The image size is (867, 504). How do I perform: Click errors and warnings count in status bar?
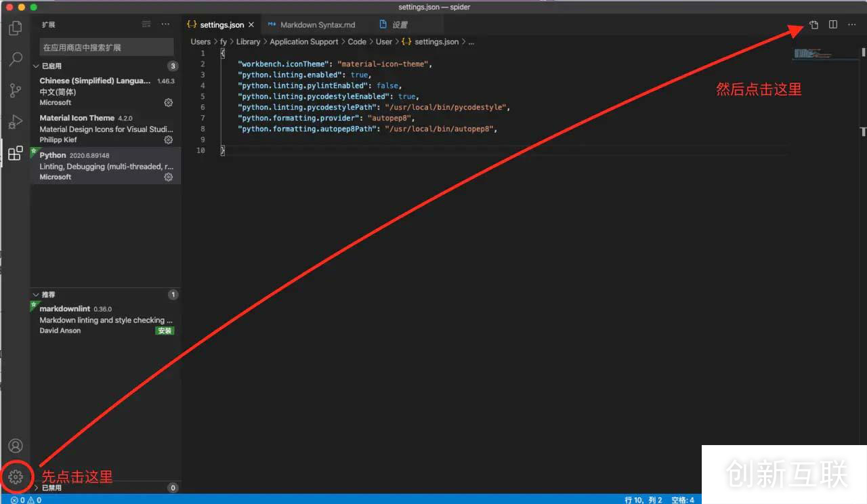click(26, 500)
